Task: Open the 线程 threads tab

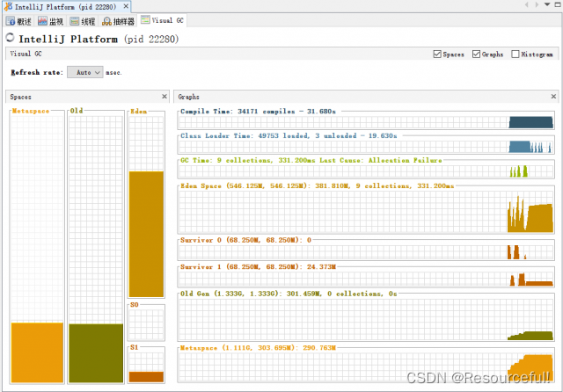Action: pyautogui.click(x=84, y=20)
